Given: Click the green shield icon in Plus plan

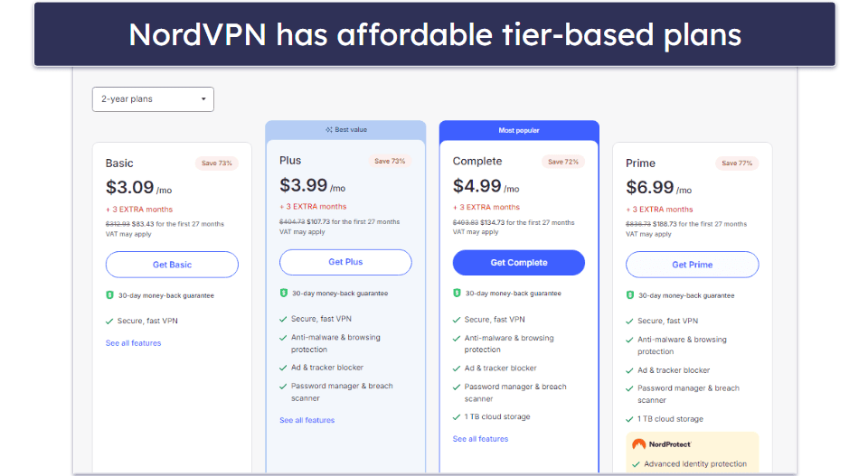Looking at the screenshot, I should point(283,293).
